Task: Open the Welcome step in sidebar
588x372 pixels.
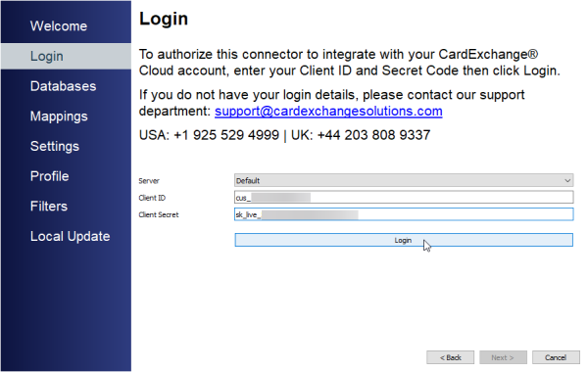Action: pyautogui.click(x=59, y=26)
